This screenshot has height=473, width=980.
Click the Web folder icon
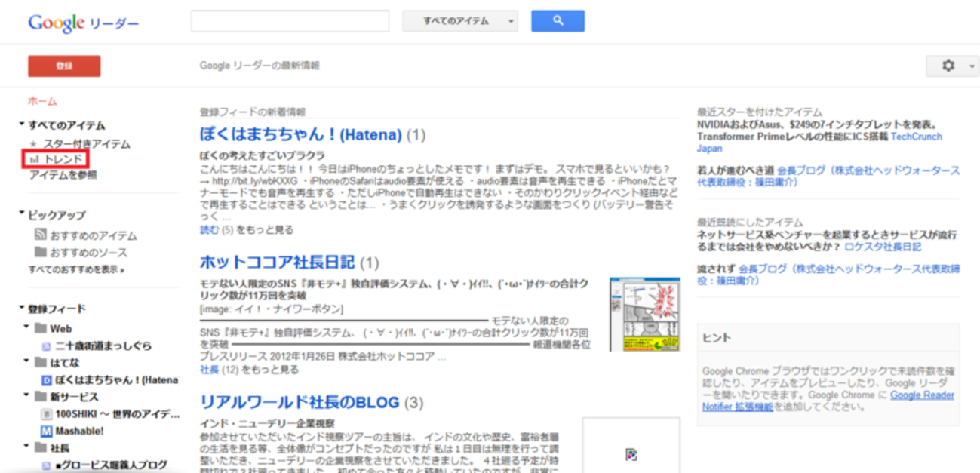pos(39,328)
